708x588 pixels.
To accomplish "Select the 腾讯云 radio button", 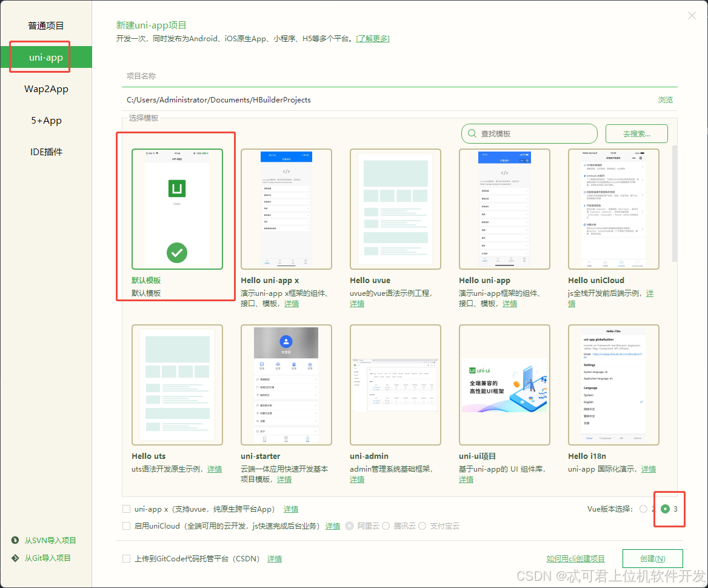I will click(386, 526).
